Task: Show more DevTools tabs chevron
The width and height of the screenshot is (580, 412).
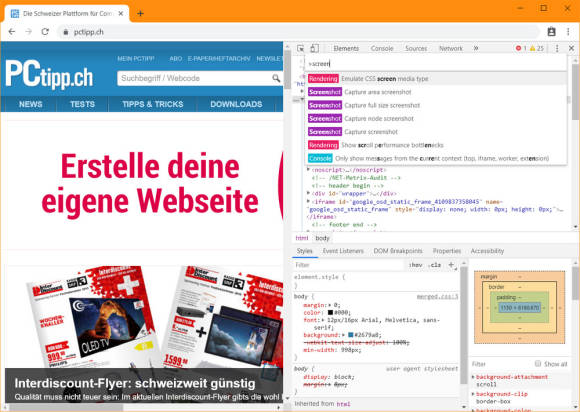Action: click(476, 48)
